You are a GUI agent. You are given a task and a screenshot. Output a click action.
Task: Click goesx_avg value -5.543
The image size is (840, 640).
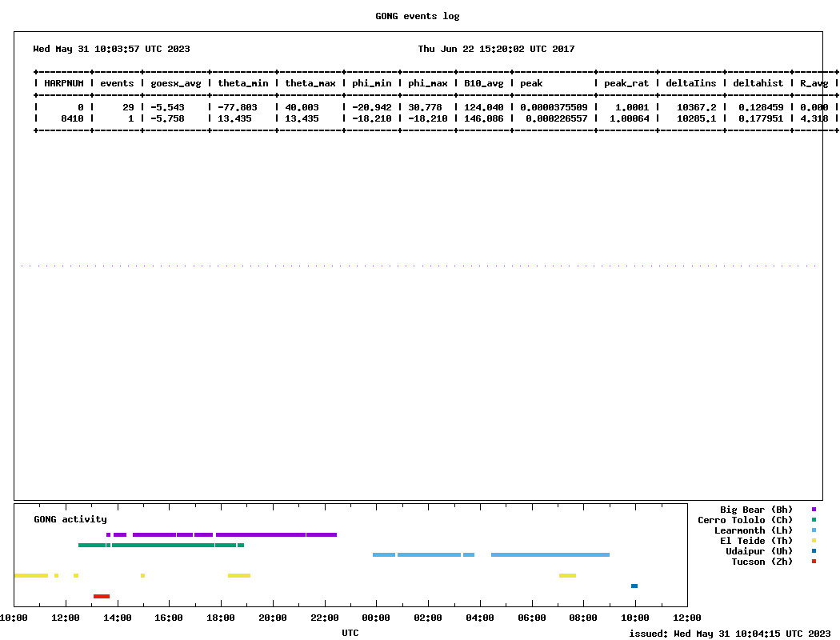pos(167,107)
